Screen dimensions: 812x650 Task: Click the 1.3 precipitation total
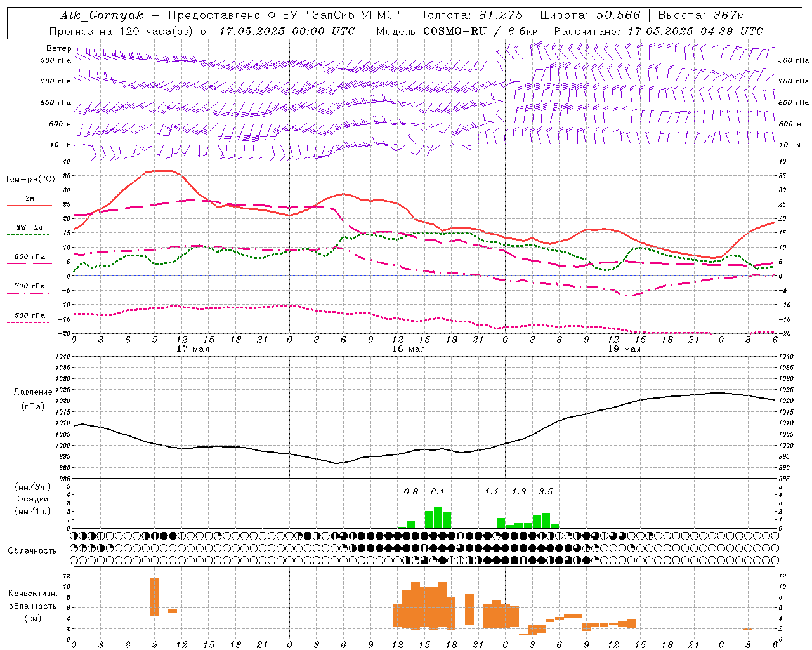point(519,491)
